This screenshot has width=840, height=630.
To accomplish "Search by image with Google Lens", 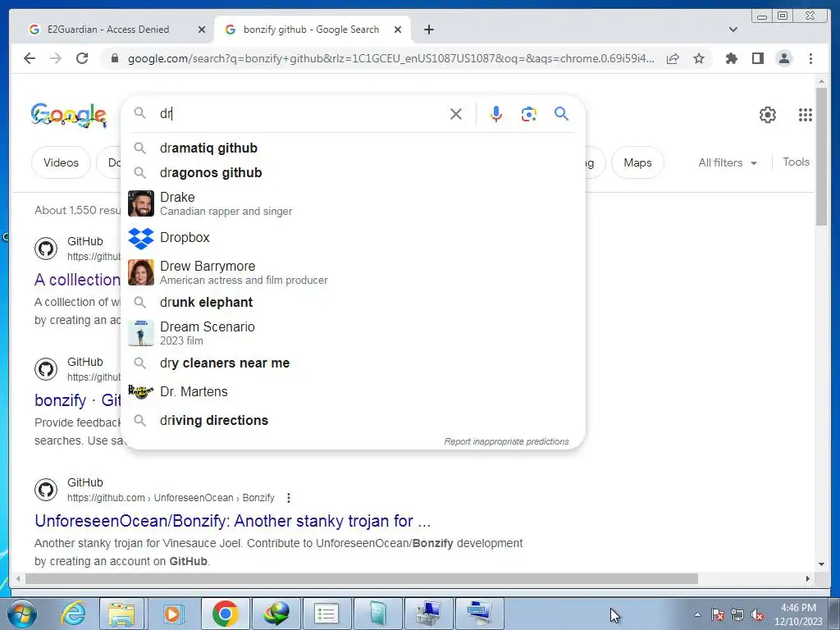I will [529, 113].
